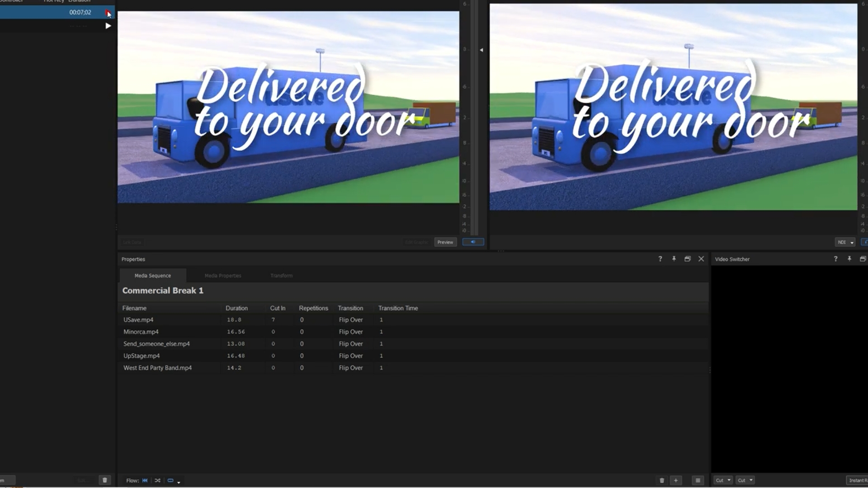Toggle the audio speaker button beside Preview
Image resolution: width=868 pixels, height=488 pixels.
point(473,242)
